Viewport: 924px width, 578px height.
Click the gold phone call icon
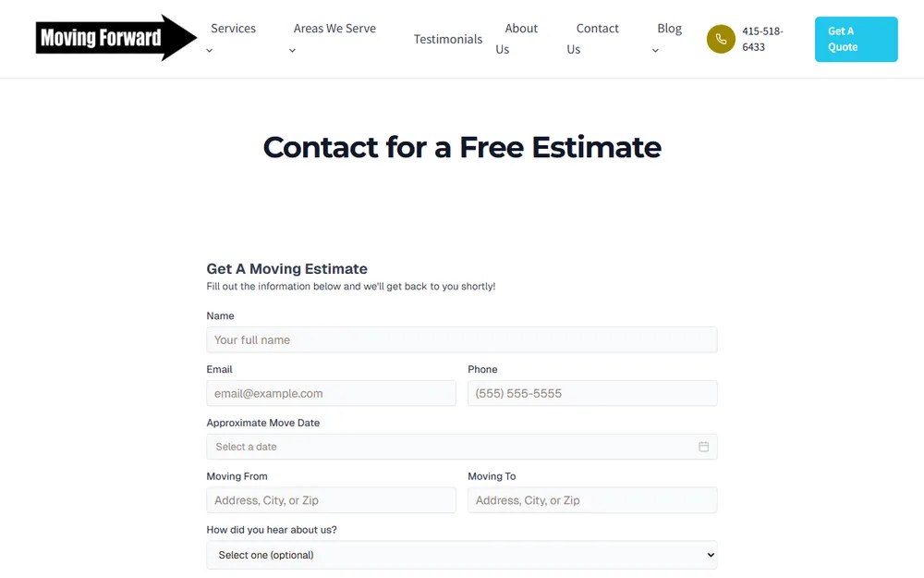(721, 39)
